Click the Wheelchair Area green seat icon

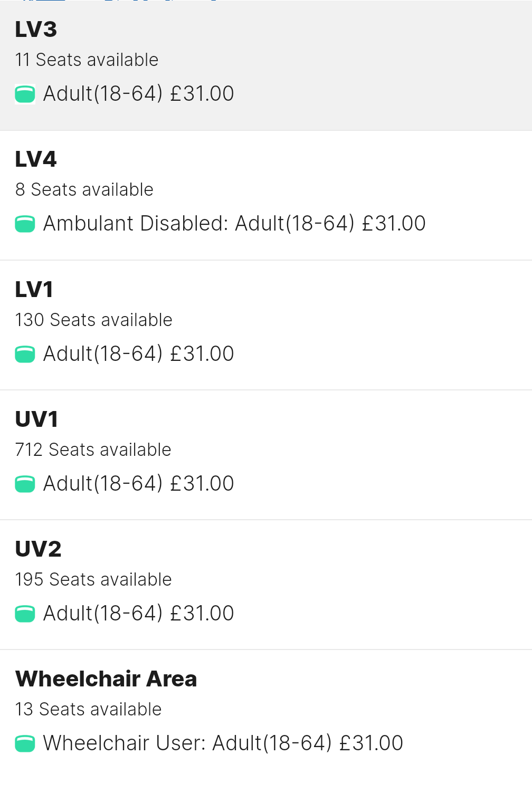click(25, 744)
